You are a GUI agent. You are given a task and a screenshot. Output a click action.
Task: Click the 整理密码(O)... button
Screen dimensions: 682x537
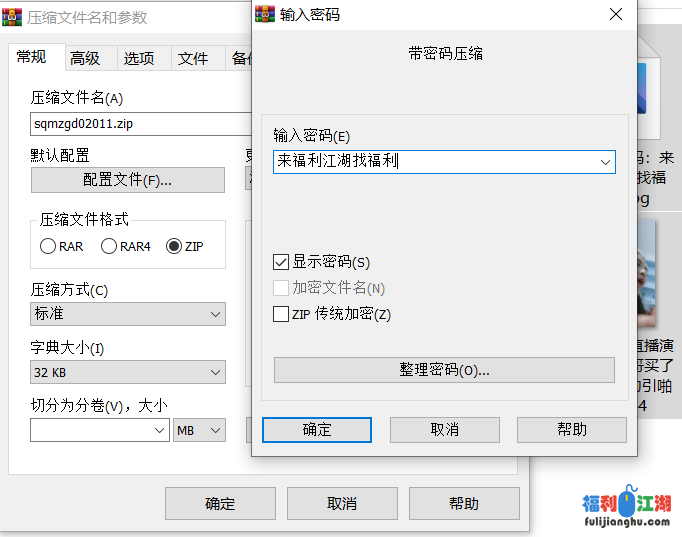coord(444,370)
